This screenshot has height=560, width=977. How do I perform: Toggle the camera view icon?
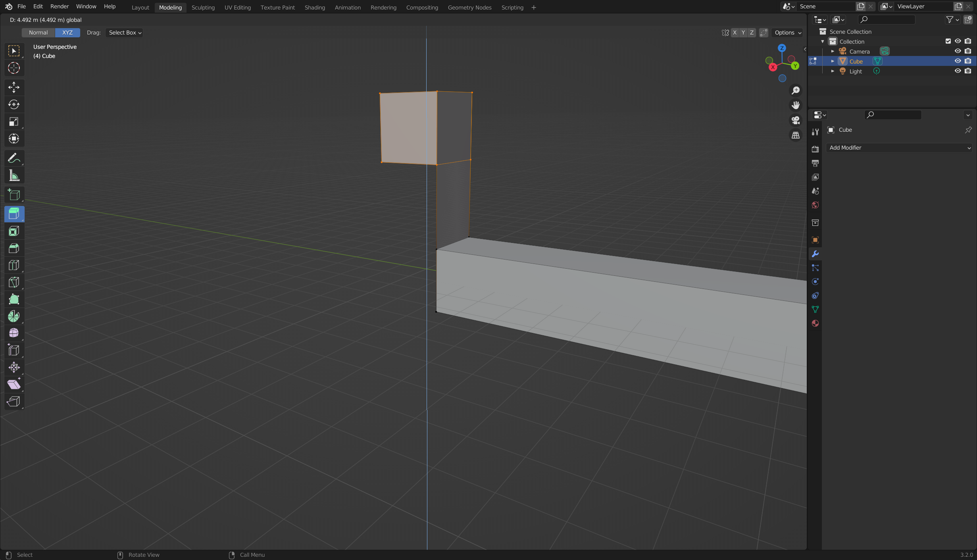coord(796,120)
